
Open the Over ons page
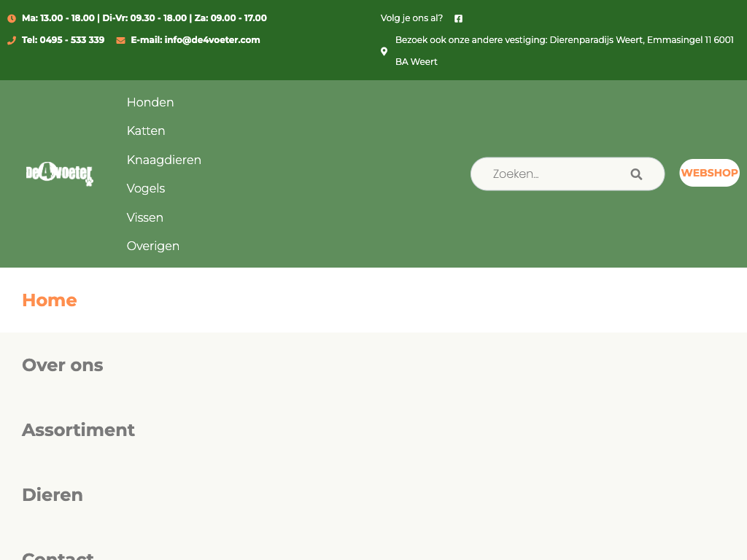[x=63, y=365]
